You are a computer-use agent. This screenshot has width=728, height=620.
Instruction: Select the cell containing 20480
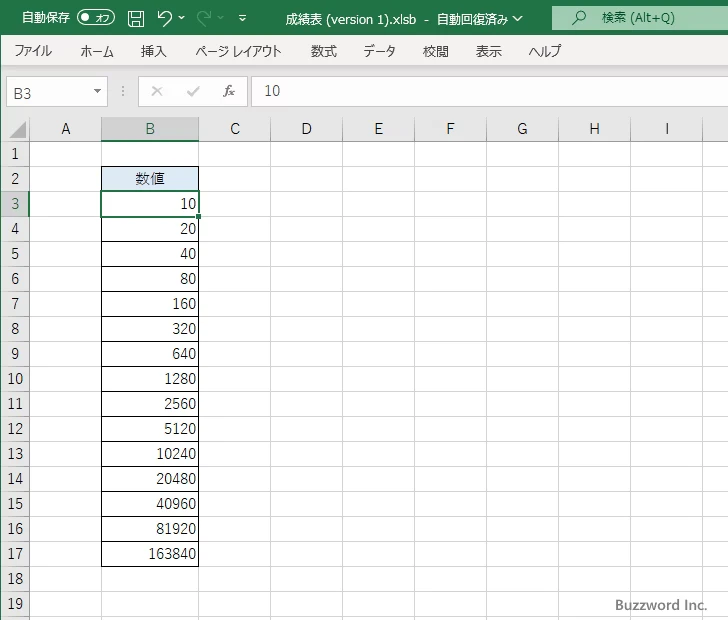(x=150, y=479)
